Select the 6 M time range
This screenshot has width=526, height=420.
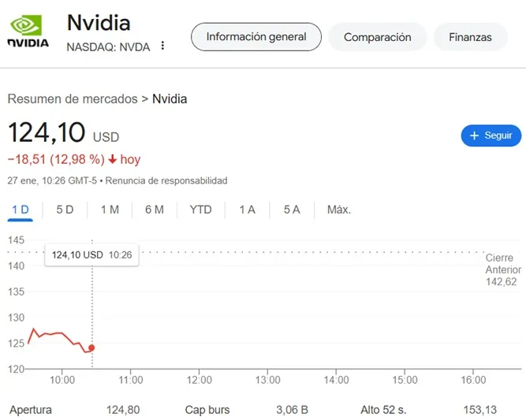pos(155,210)
